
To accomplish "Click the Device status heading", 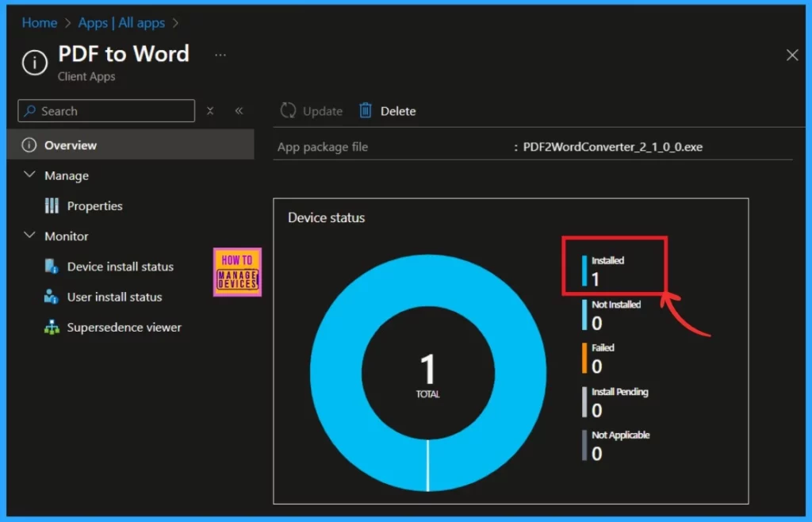I will (326, 217).
